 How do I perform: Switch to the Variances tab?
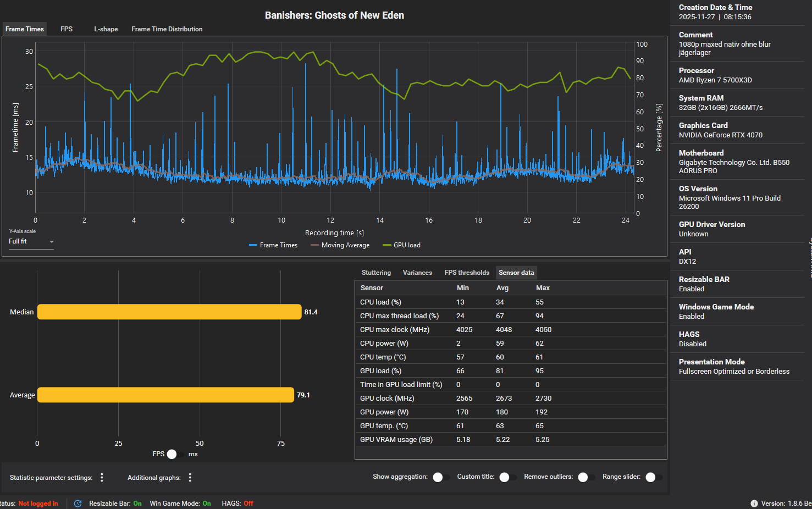[417, 273]
